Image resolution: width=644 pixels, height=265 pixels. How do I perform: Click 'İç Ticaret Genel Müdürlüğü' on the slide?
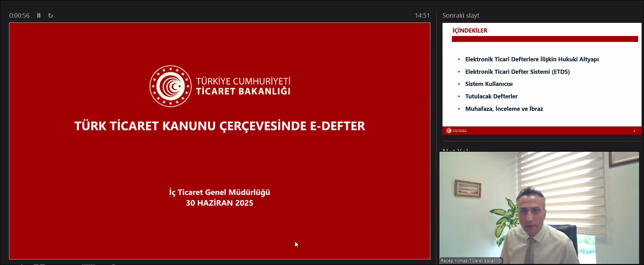[x=220, y=193]
